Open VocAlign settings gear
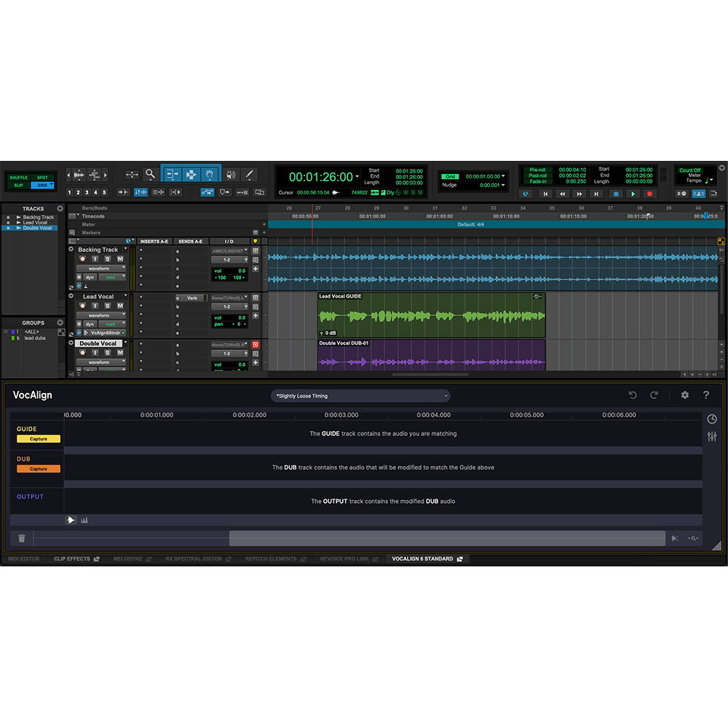Image resolution: width=728 pixels, height=728 pixels. click(x=684, y=395)
